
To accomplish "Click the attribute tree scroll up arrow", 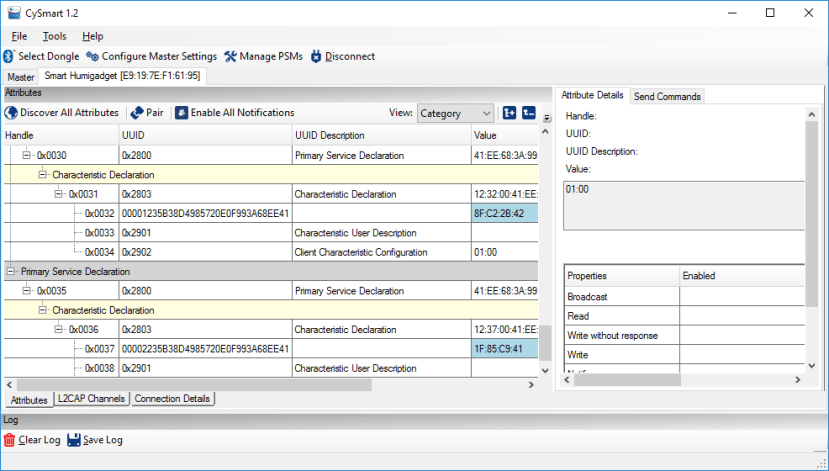I will coord(546,131).
